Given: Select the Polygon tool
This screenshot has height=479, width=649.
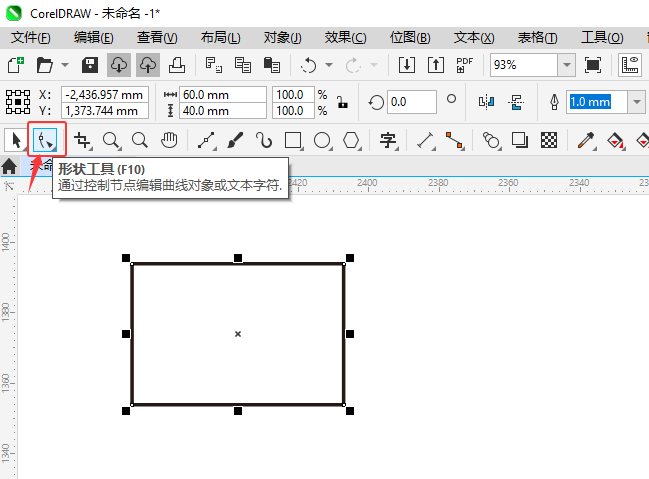Looking at the screenshot, I should [x=351, y=140].
